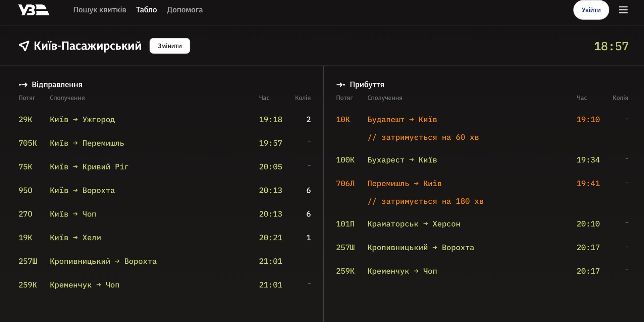Open the hamburger menu
Viewport: 644px width, 322px height.
[623, 10]
